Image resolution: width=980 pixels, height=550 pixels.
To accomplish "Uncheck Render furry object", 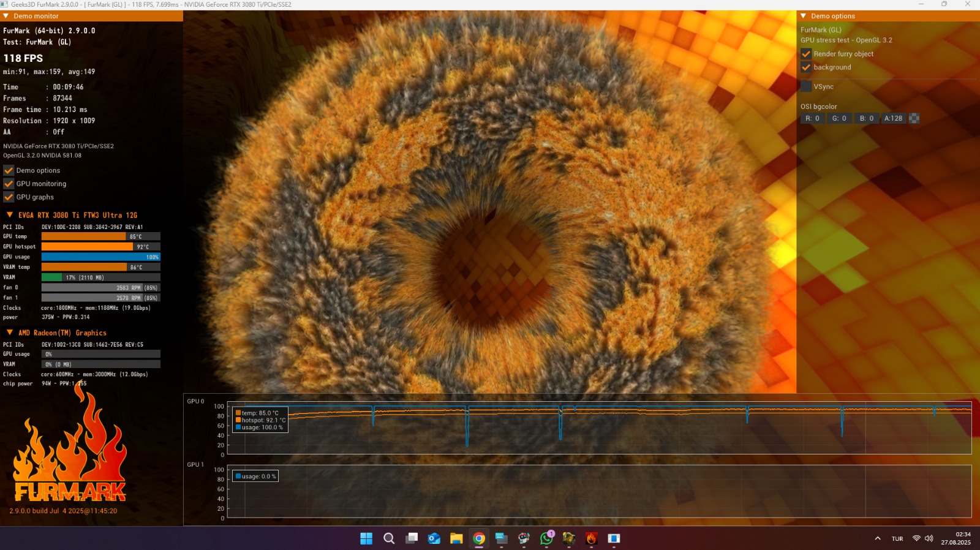I will coord(806,54).
